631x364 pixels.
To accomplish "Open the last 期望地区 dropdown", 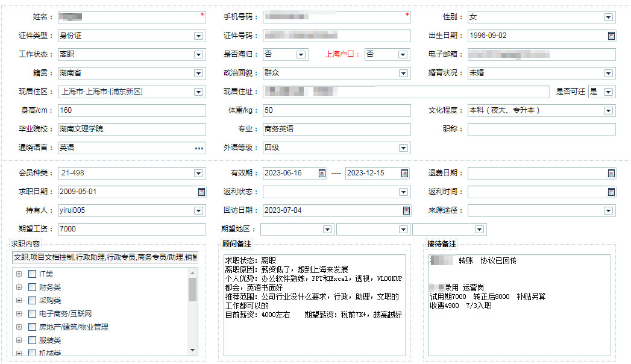I will (479, 229).
